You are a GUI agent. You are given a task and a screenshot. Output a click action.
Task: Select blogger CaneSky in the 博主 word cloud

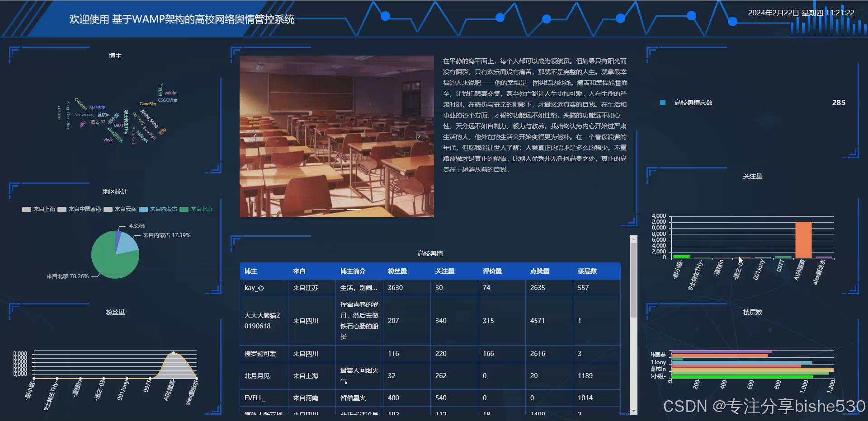pos(148,104)
